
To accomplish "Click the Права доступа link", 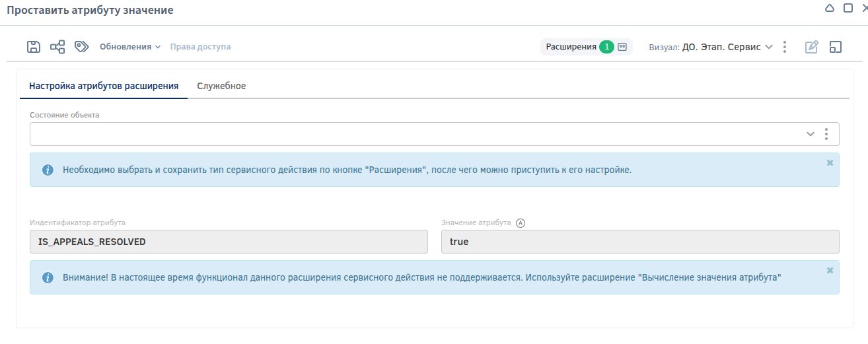I will tap(200, 47).
